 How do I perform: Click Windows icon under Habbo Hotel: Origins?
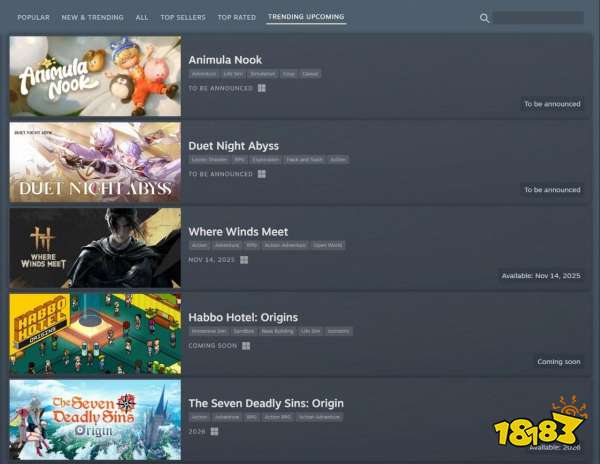(246, 346)
